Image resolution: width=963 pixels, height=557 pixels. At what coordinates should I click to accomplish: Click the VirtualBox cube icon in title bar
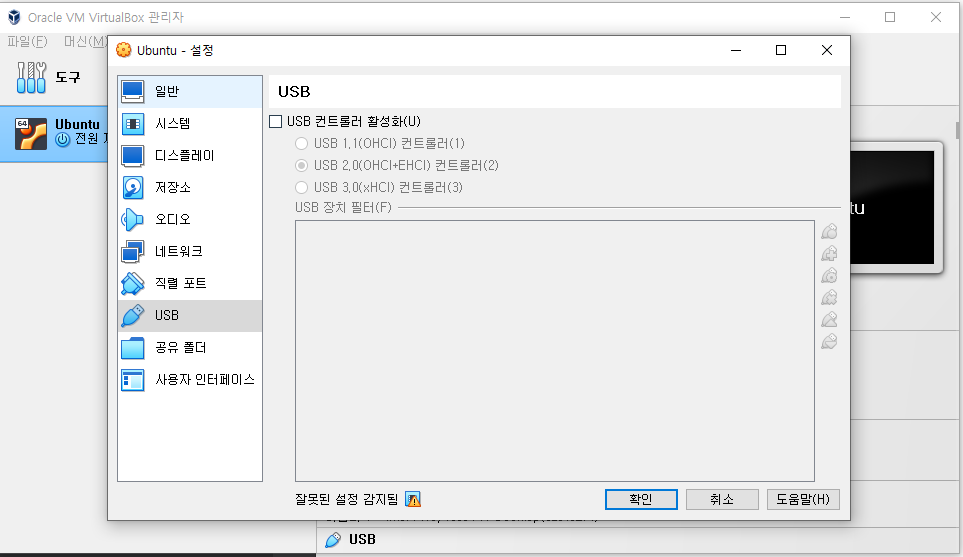(x=14, y=17)
